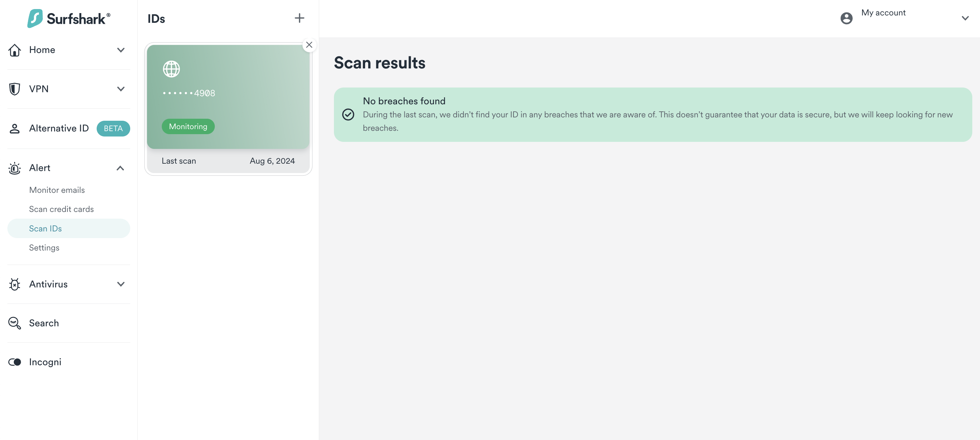Screen dimensions: 980x440
Task: Add a new ID with plus icon
Action: [x=299, y=18]
